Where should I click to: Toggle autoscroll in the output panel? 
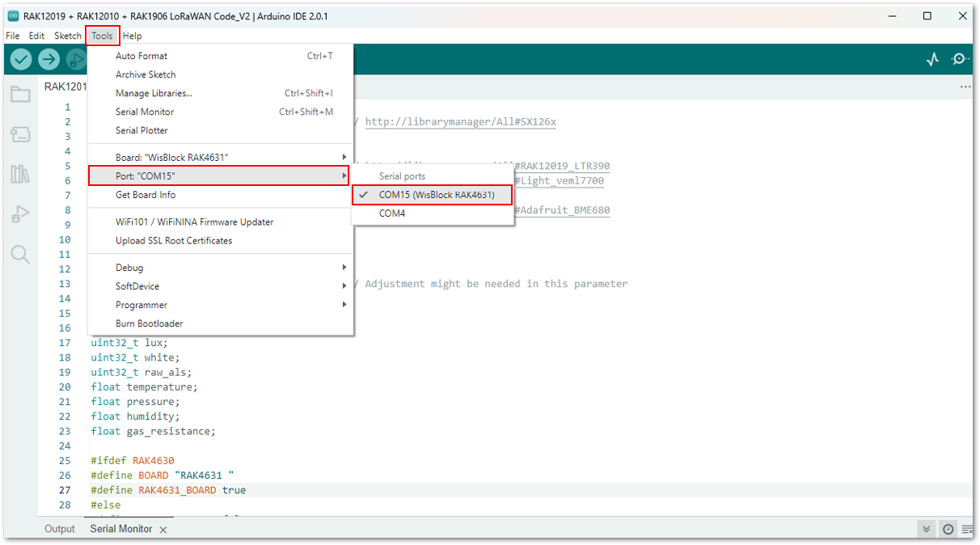(927, 529)
